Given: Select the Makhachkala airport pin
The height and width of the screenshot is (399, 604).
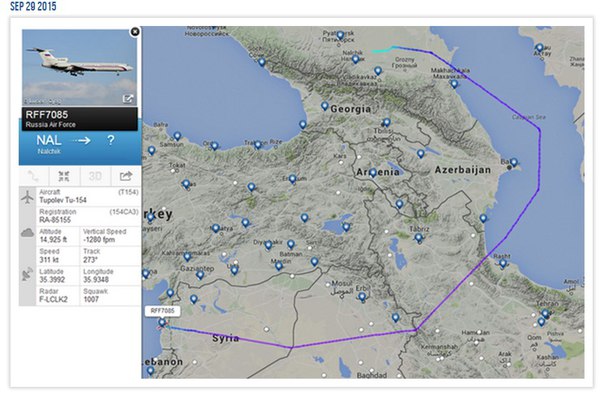Looking at the screenshot, I should pyautogui.click(x=455, y=83).
